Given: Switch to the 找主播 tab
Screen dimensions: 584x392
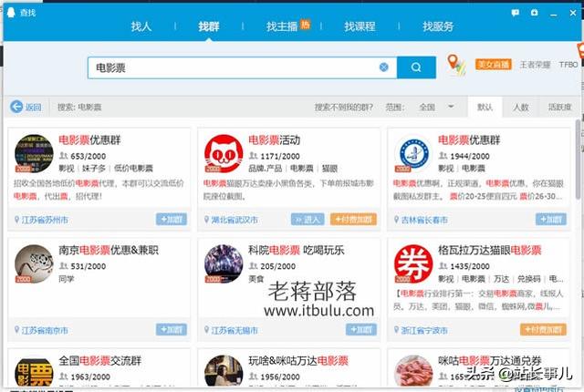Looking at the screenshot, I should point(282,26).
